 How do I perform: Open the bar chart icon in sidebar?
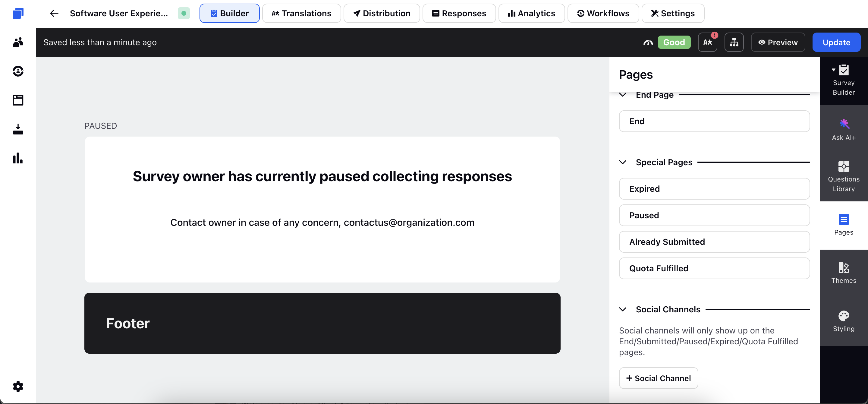[x=18, y=158]
